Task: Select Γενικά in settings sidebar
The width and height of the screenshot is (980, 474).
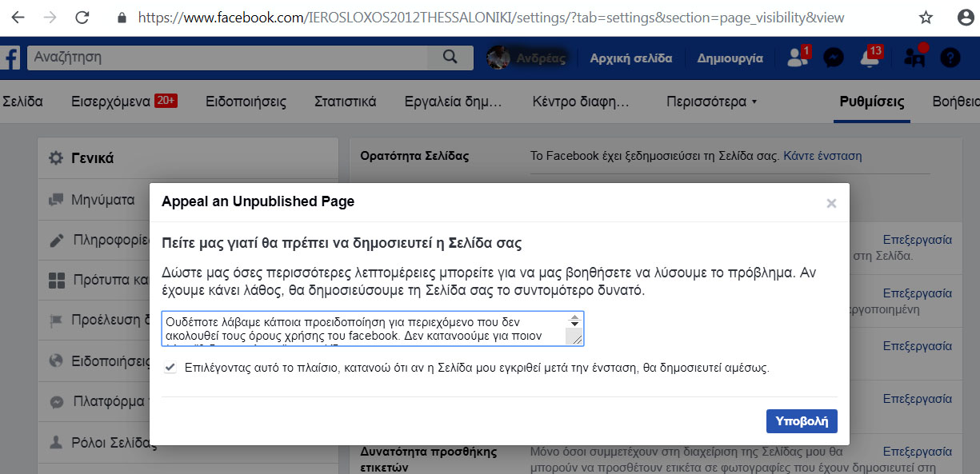Action: pos(188,158)
